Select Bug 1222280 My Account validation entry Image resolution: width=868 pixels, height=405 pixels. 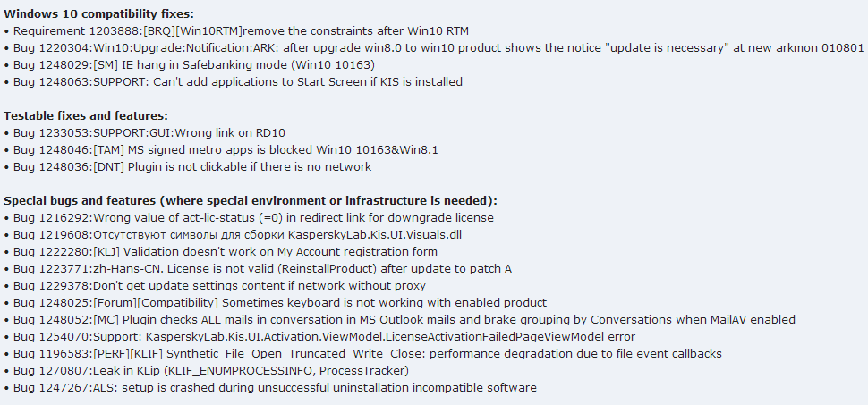tap(221, 252)
